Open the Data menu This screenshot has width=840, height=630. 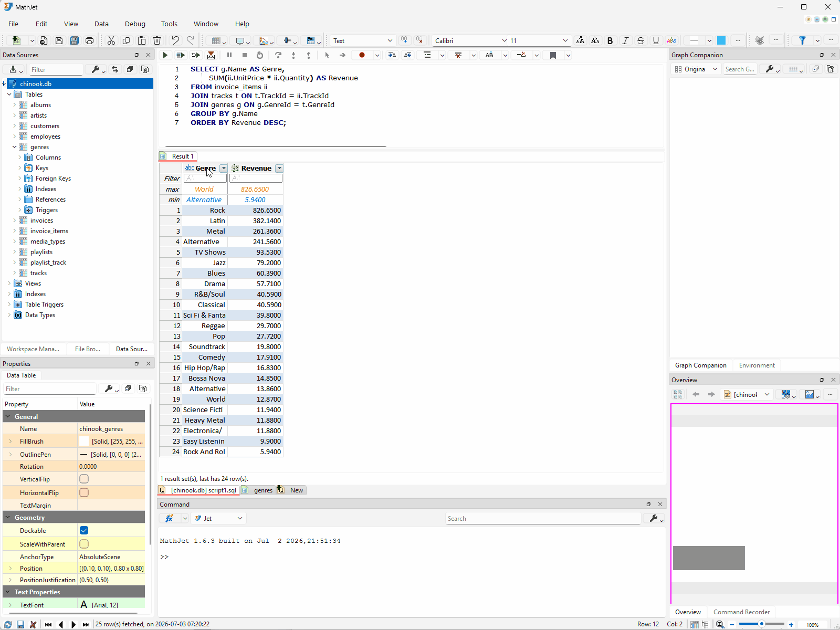pos(101,24)
